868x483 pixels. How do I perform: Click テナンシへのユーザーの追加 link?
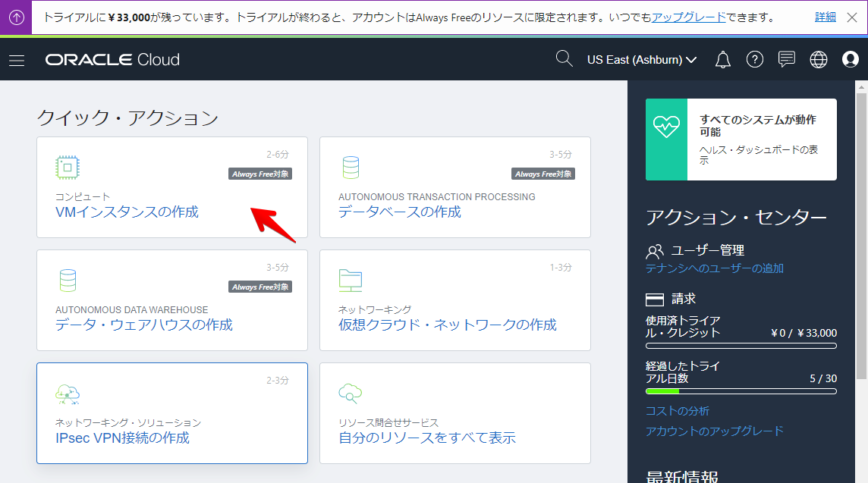pos(714,268)
